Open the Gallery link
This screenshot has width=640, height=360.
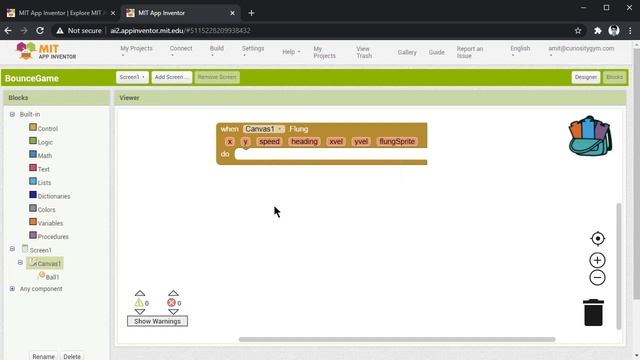[407, 52]
